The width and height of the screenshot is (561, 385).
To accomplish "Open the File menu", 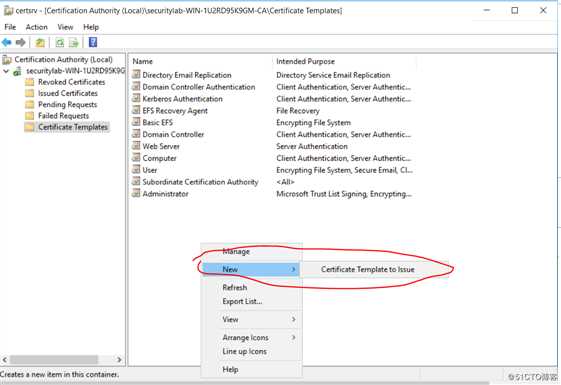I will pyautogui.click(x=10, y=27).
